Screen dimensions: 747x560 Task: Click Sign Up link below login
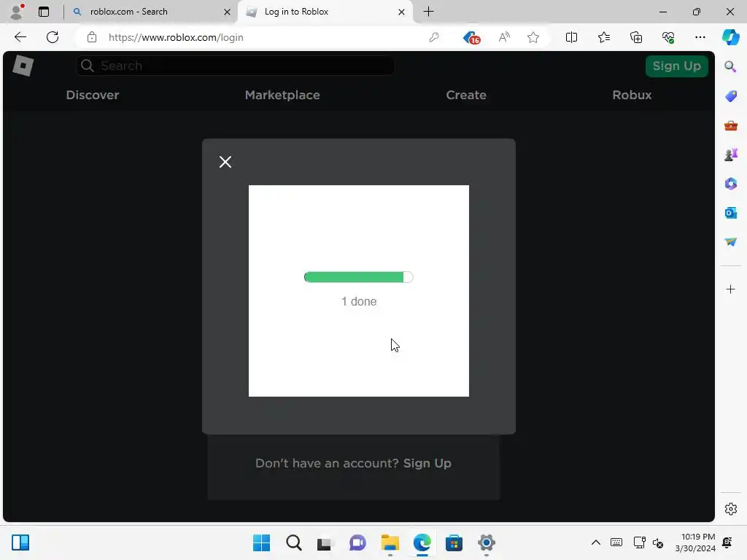[427, 463]
